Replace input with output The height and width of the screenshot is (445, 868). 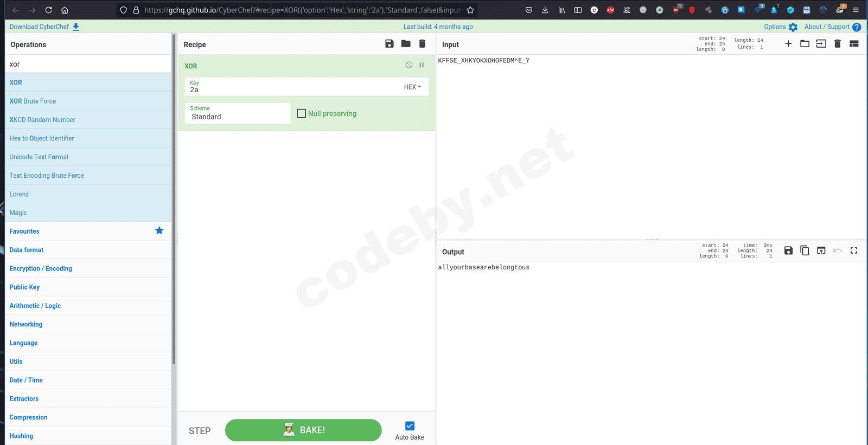[x=821, y=250]
